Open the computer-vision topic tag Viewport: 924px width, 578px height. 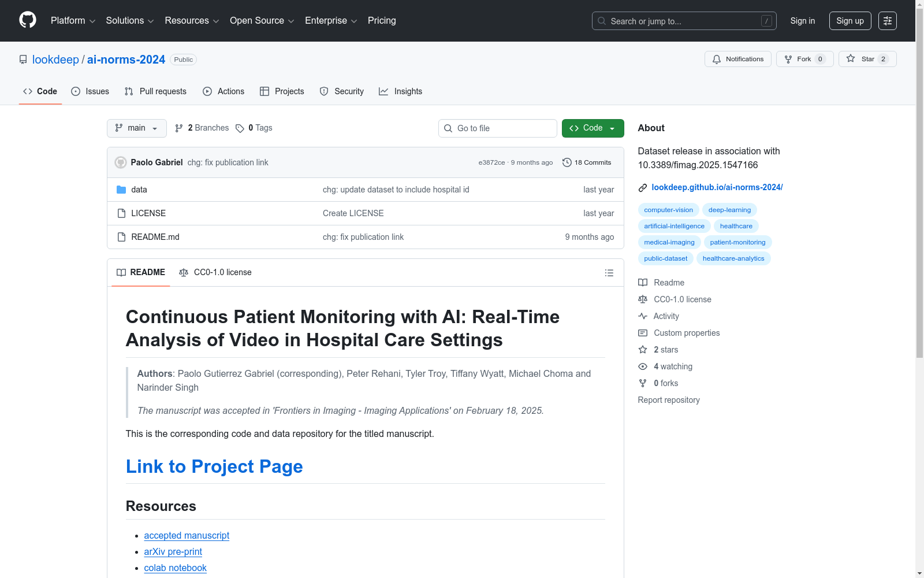click(x=669, y=210)
